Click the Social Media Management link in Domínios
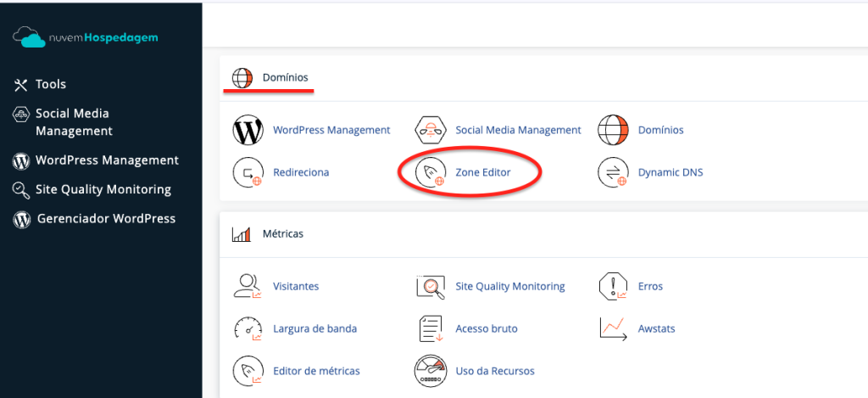 pyautogui.click(x=518, y=130)
